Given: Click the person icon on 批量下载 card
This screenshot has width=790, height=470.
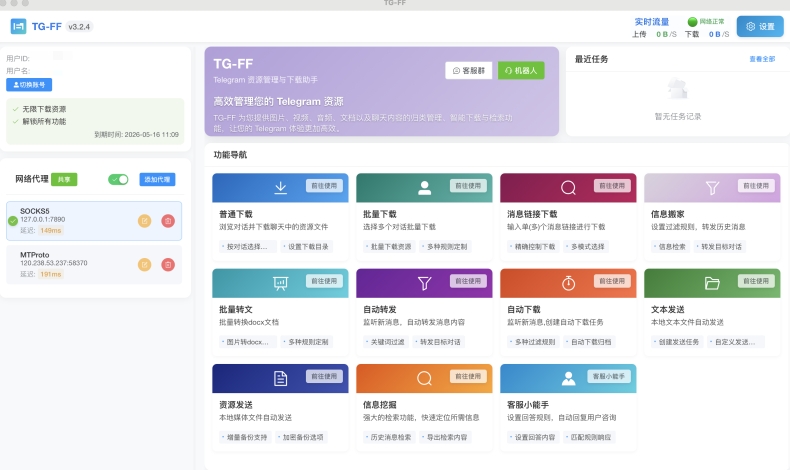Looking at the screenshot, I should click(x=425, y=188).
